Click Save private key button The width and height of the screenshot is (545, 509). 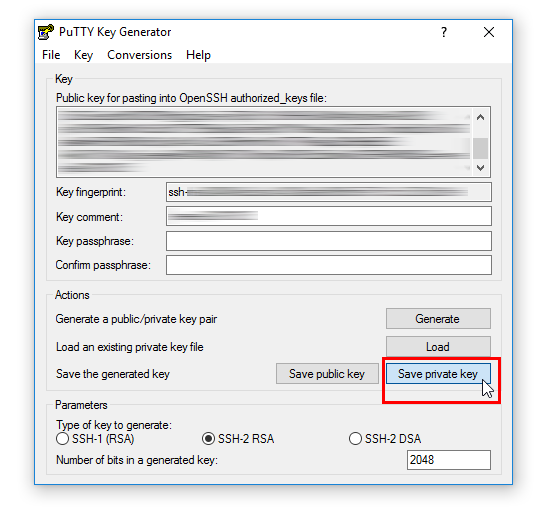[x=438, y=374]
